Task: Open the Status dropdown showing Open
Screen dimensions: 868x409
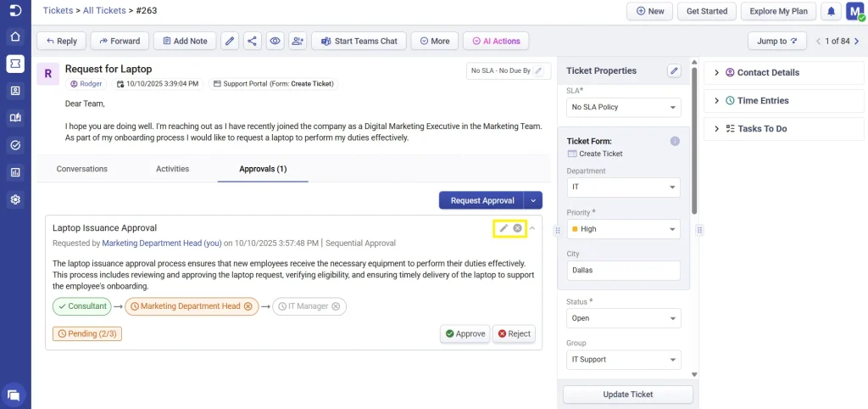Action: (x=623, y=318)
